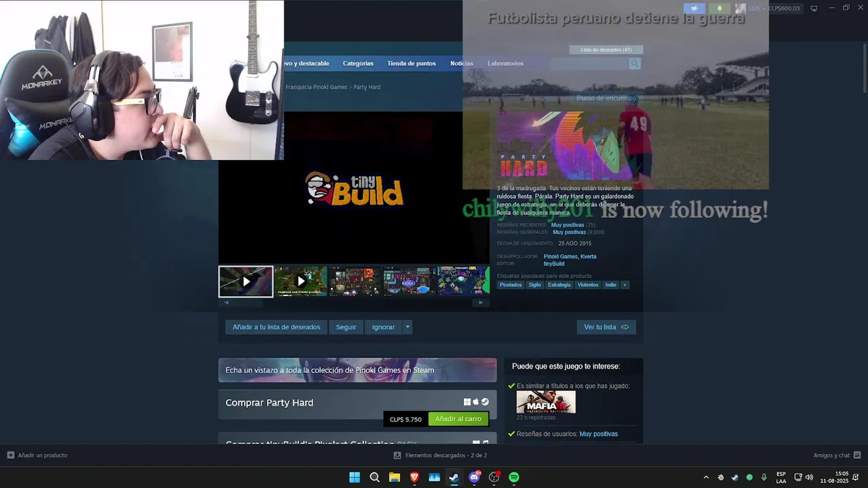
Task: Switch Steam to Big Picture mode icon
Action: [x=814, y=8]
